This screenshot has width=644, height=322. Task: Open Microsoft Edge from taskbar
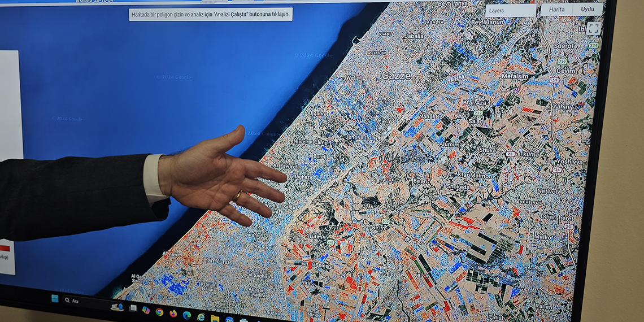coord(187,315)
